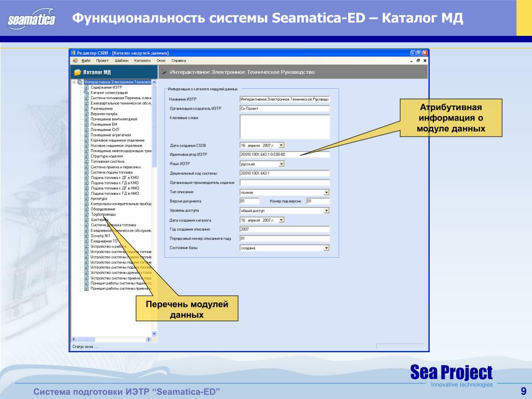
Task: Click the Порядковый номер описания в году field
Action: tap(285, 238)
